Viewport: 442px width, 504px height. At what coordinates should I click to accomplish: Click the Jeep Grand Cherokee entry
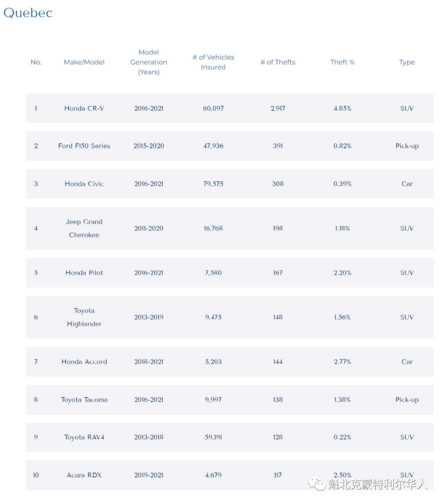[84, 228]
